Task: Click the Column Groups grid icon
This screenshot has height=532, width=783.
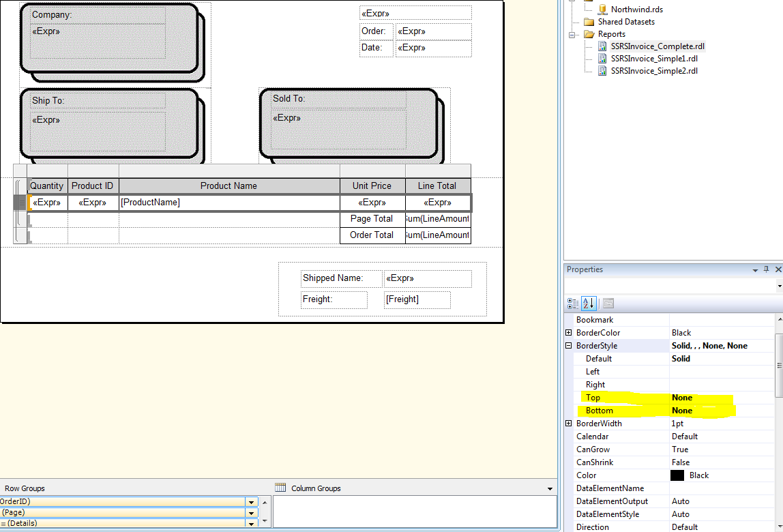Action: point(280,488)
